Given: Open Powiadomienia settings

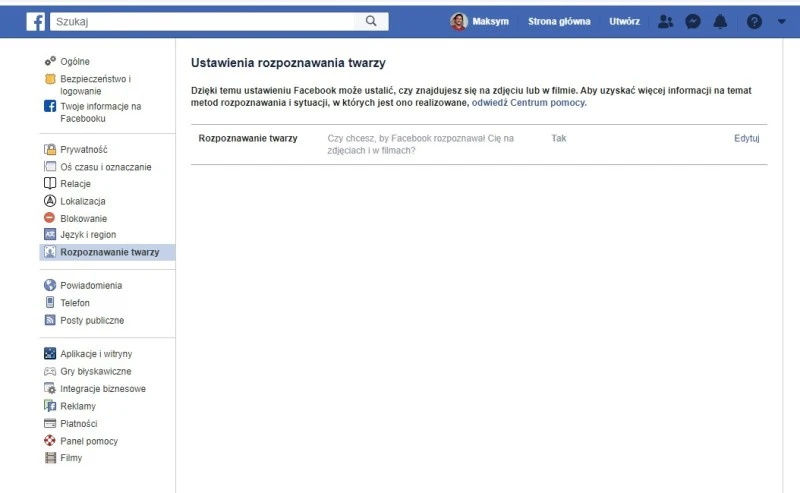Looking at the screenshot, I should click(91, 285).
